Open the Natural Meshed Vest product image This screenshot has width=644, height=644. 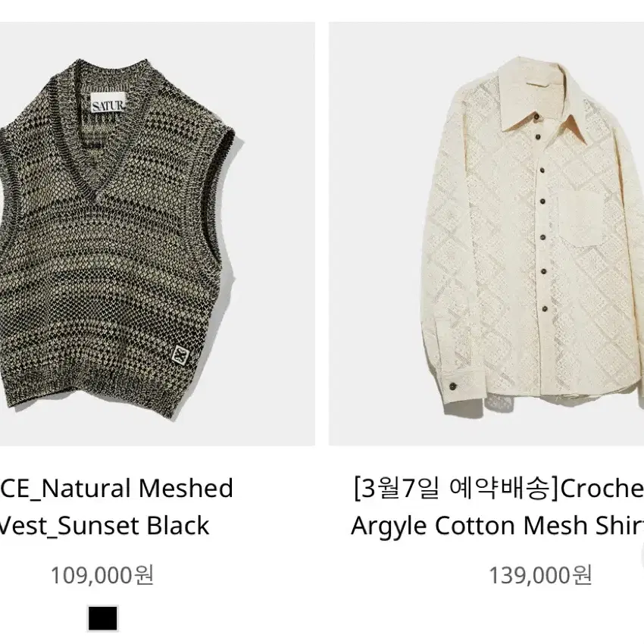point(158,233)
